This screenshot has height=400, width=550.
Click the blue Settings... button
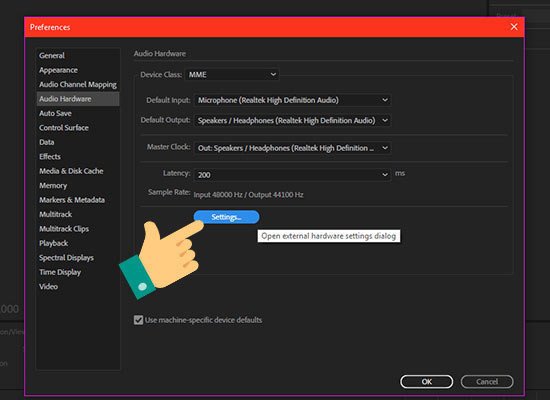coord(227,217)
